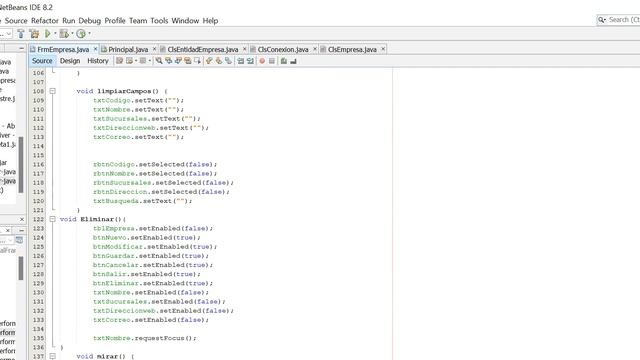Image resolution: width=640 pixels, height=360 pixels.
Task: Click the Debug Project icon
Action: tap(64, 34)
